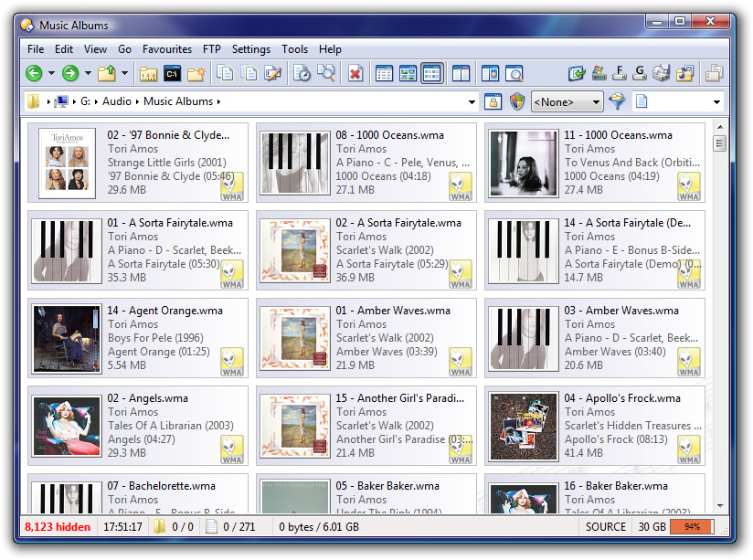Open the folder size ruler tool
The width and height of the screenshot is (753, 560).
[148, 74]
